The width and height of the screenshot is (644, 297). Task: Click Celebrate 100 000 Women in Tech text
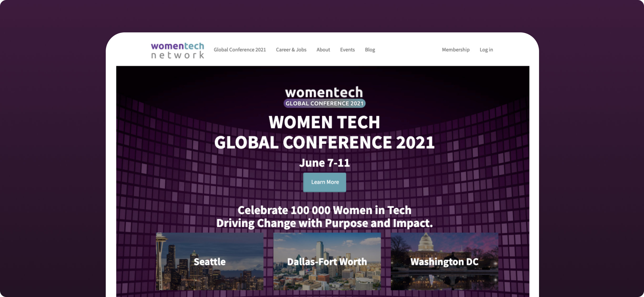[x=324, y=210]
